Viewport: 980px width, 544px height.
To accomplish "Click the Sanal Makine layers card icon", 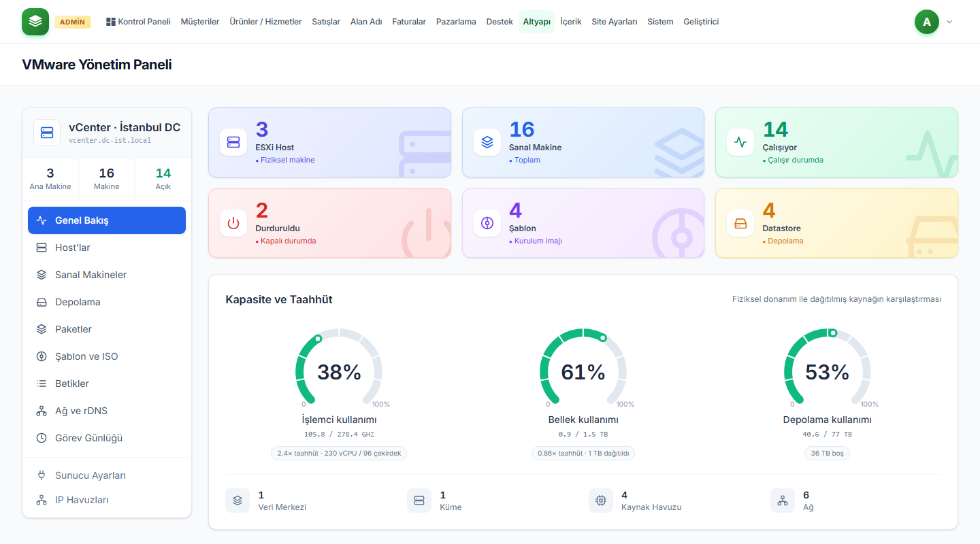I will [487, 142].
